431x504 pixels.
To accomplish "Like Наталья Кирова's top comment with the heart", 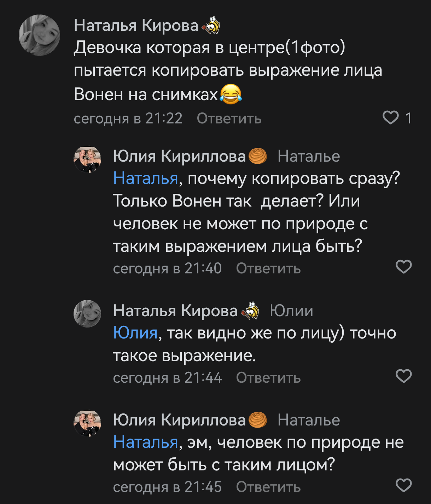I will coord(391,118).
